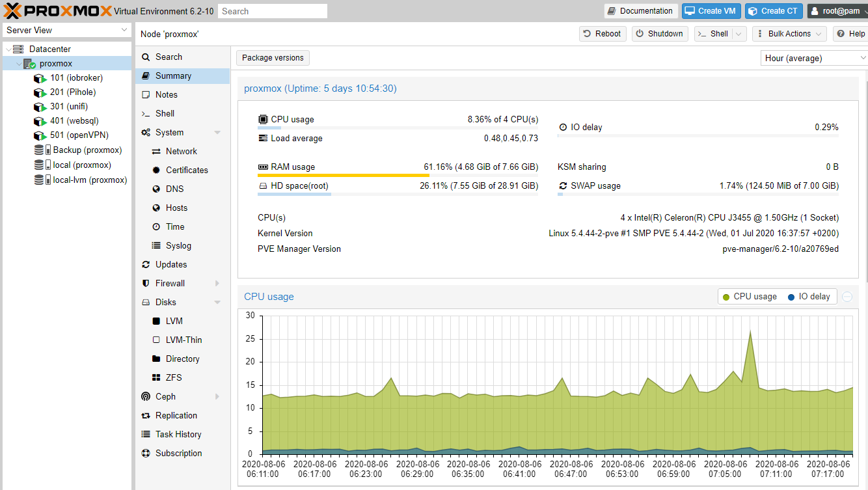Open the Updates page
The width and height of the screenshot is (868, 490).
point(183,264)
